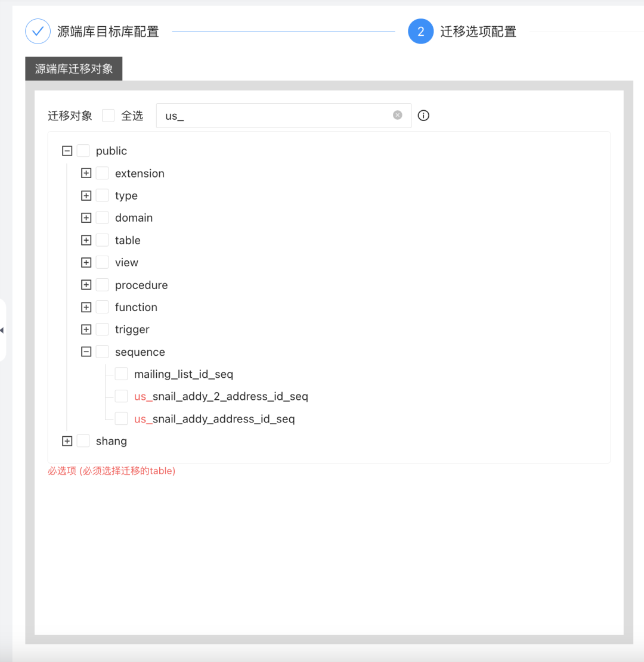Tick the sequence node checkbox

pyautogui.click(x=102, y=352)
